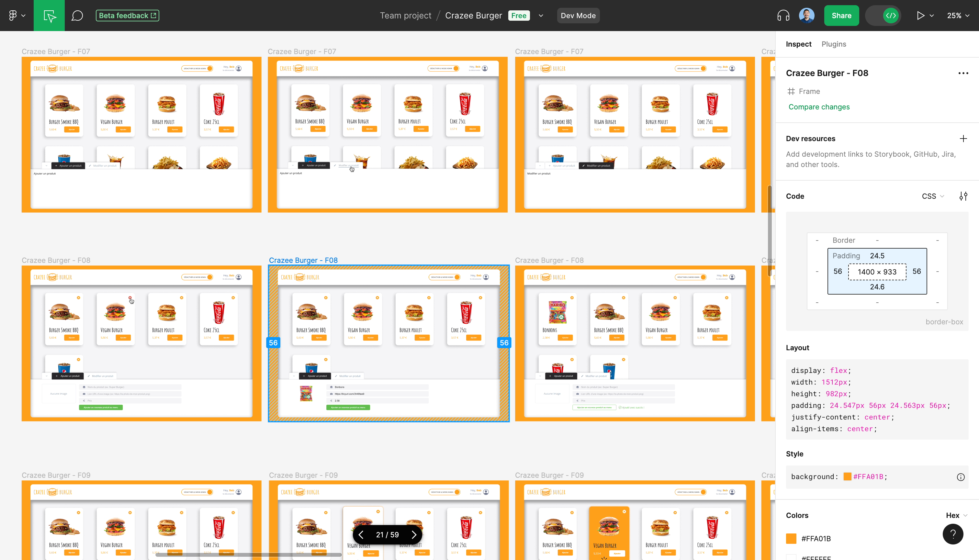Screen dimensions: 979x560
Task: Toggle the Dev Mode switch
Action: click(x=883, y=16)
